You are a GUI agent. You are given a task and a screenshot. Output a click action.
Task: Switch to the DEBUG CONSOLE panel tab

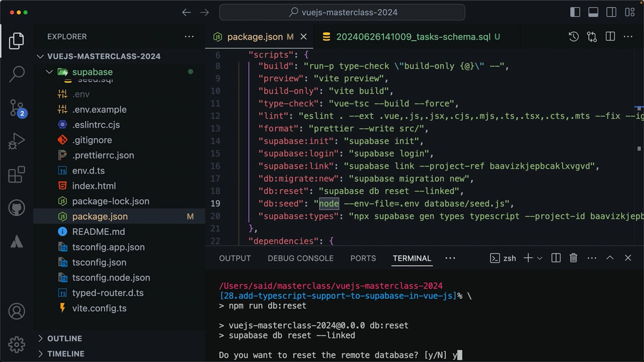tap(300, 258)
